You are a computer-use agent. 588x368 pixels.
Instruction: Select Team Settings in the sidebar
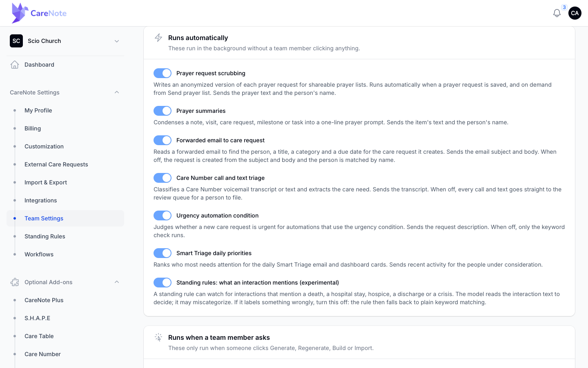65,218
